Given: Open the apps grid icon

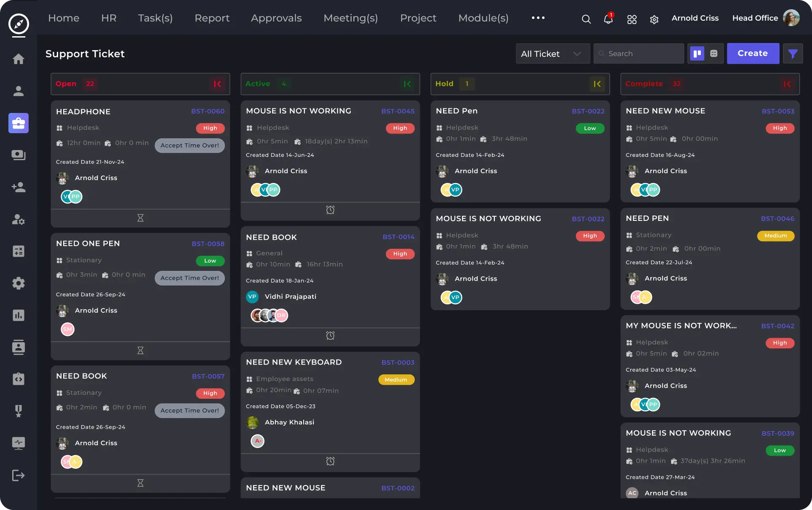Looking at the screenshot, I should (x=632, y=19).
